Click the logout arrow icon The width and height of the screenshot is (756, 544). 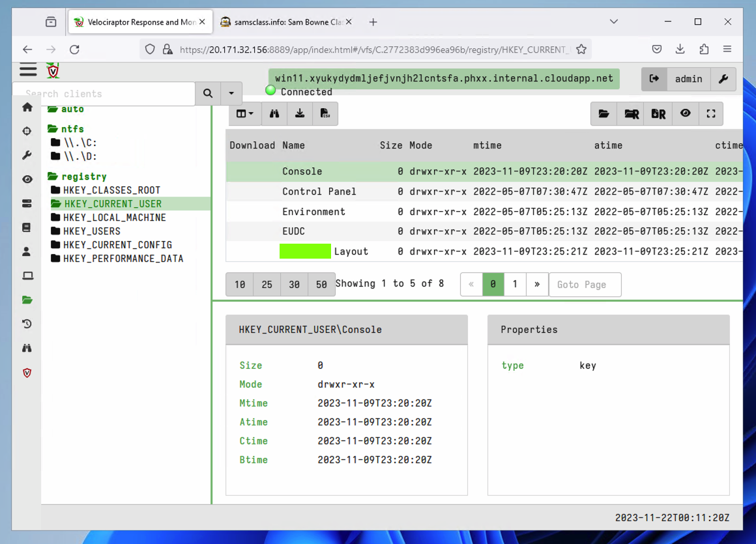(654, 79)
